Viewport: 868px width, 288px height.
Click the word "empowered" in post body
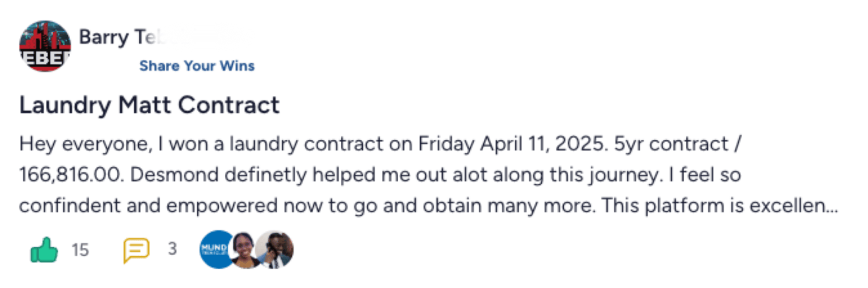point(222,206)
